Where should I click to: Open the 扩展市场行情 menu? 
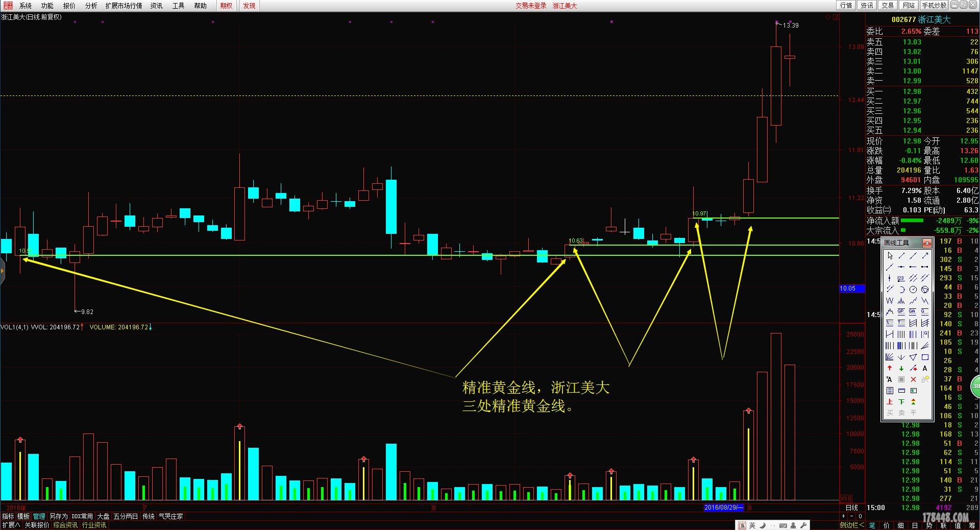pos(124,6)
